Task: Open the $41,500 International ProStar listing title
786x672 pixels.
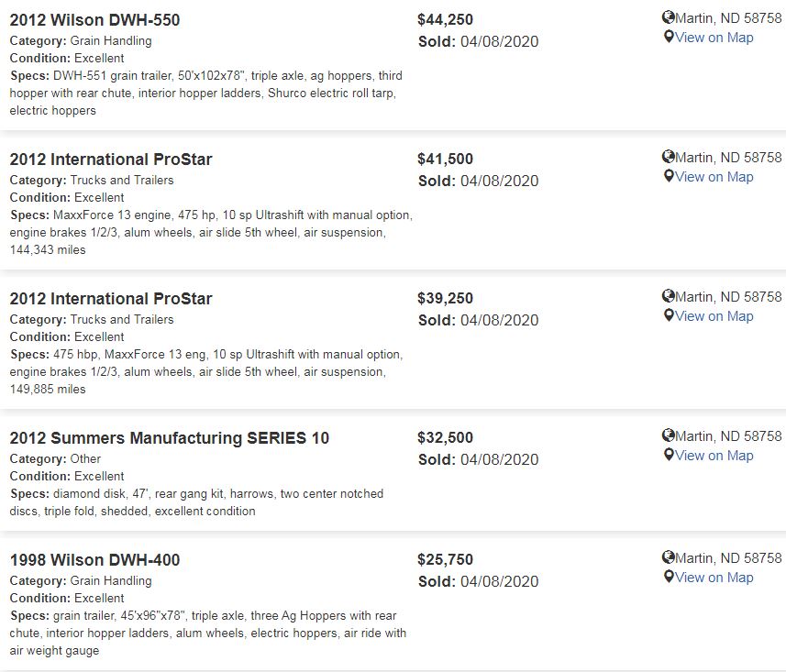Action: tap(111, 160)
